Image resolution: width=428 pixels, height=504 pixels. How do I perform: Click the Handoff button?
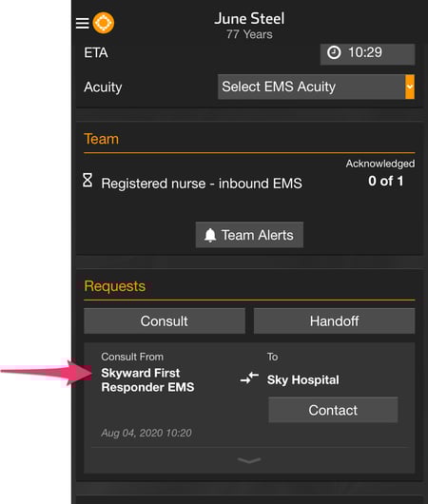coord(334,320)
